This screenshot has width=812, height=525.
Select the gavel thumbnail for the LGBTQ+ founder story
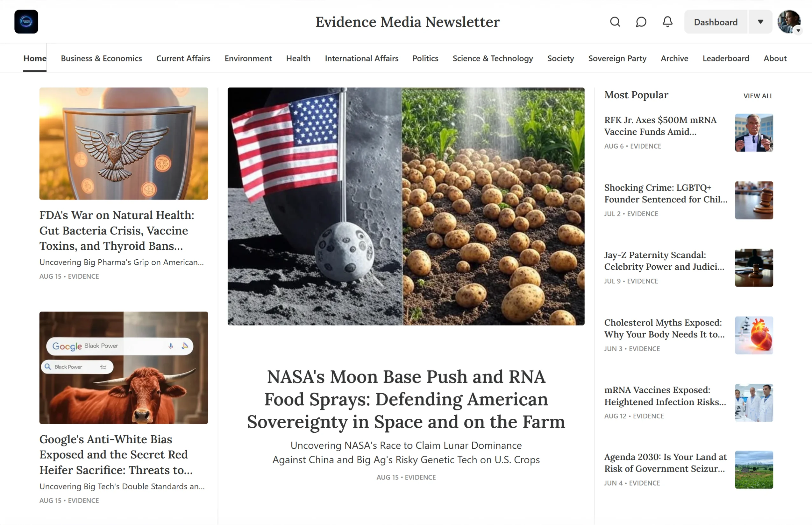pos(754,200)
